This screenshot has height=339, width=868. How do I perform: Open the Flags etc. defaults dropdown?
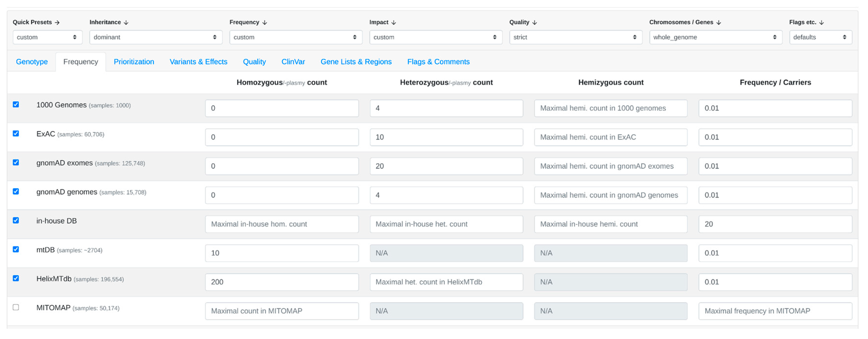820,37
